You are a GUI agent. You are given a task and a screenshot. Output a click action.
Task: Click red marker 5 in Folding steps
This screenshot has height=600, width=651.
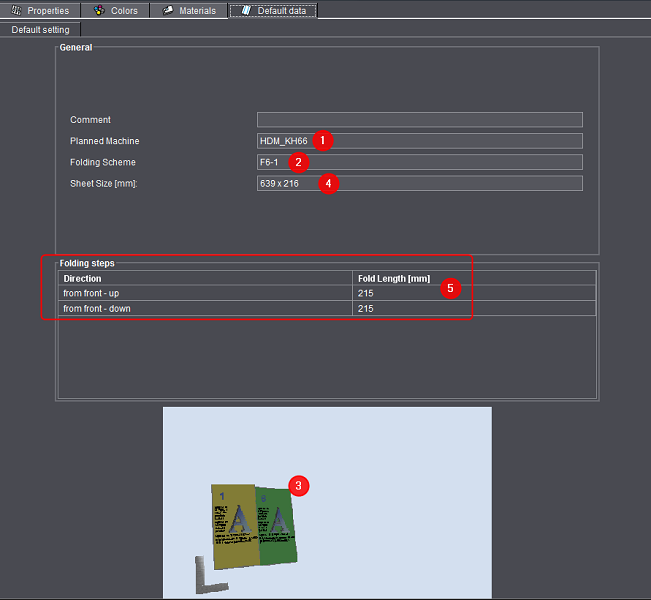450,288
